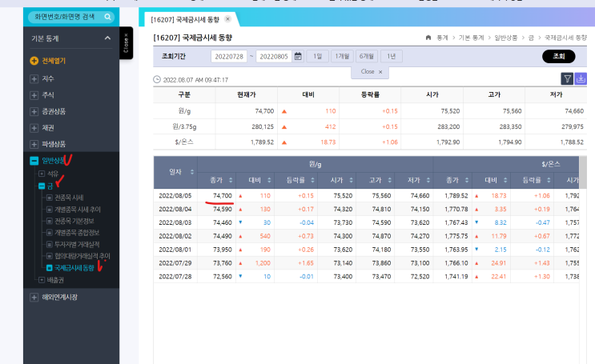Collapse the 기본 통계 section chevron
Image resolution: width=595 pixels, height=364 pixels.
(x=108, y=38)
